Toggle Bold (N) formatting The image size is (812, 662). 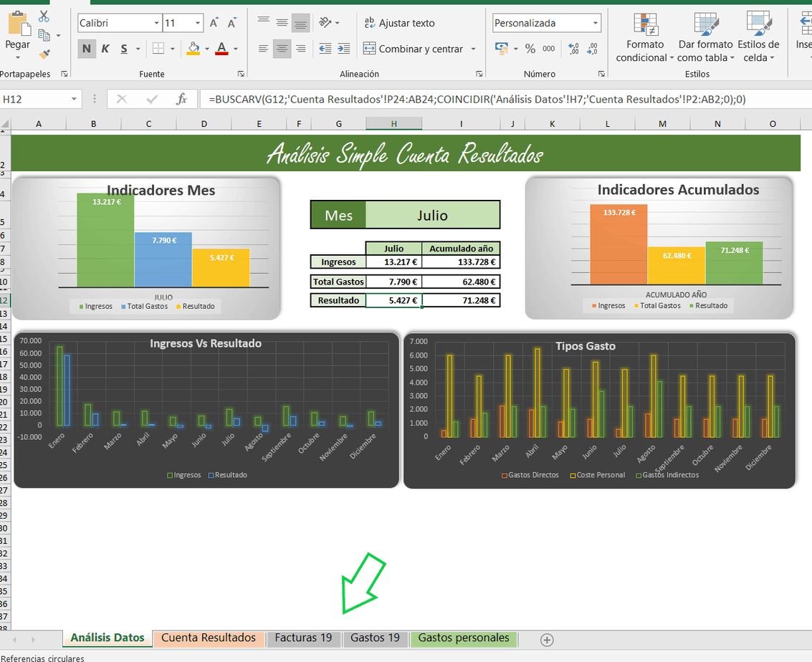tap(87, 49)
